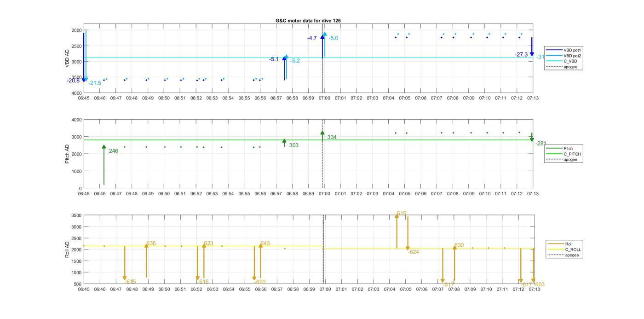Click the '636' roll data label
644x319 pixels.
click(x=151, y=243)
